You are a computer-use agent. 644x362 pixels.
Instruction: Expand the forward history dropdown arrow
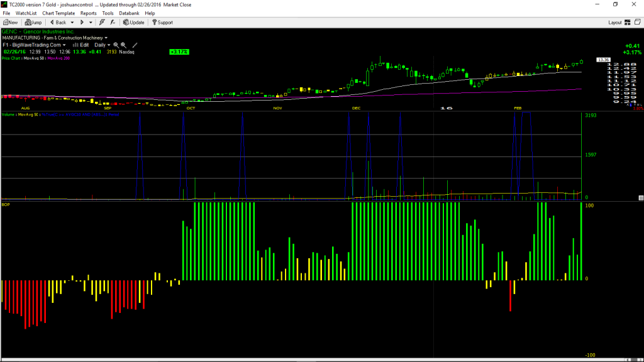pos(91,23)
